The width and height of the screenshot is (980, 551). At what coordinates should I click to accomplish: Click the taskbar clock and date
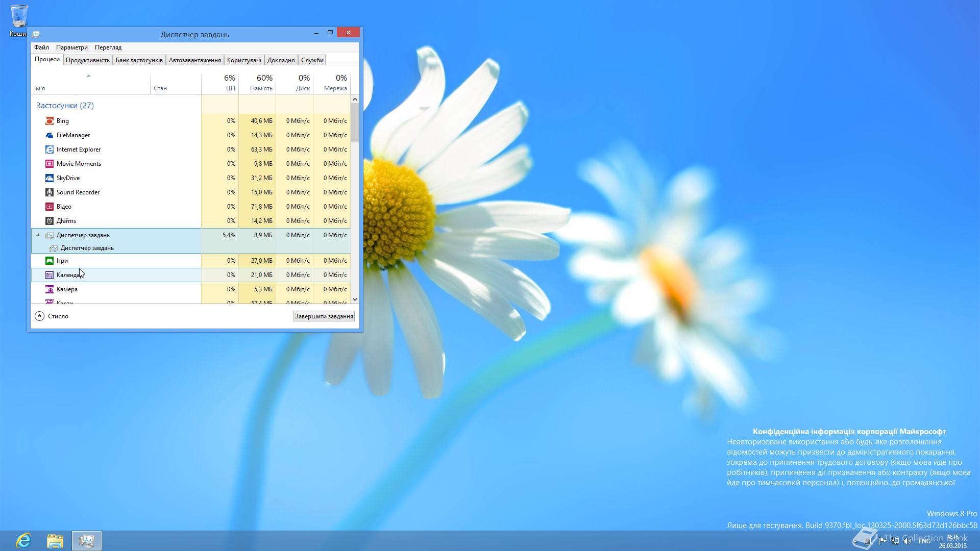pyautogui.click(x=952, y=541)
